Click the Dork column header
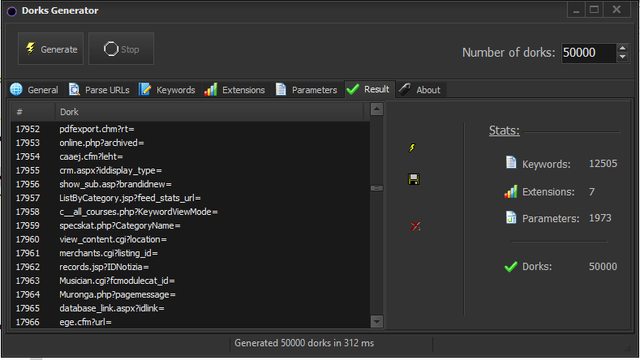The width and height of the screenshot is (640, 360). pos(209,112)
